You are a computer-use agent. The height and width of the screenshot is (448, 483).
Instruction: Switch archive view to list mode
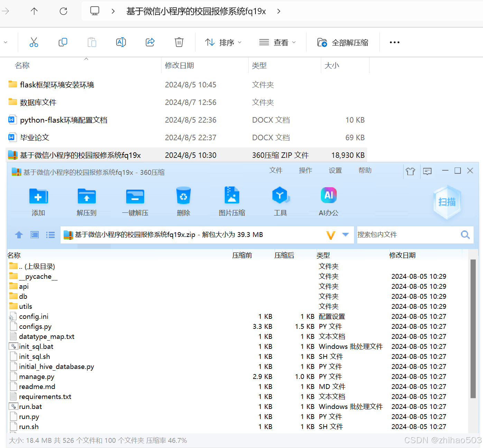tap(50, 235)
